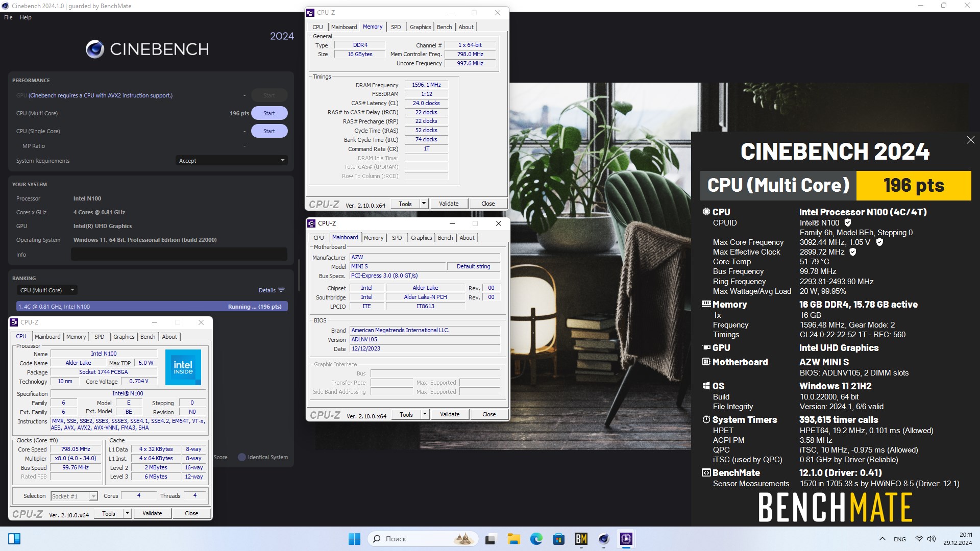This screenshot has width=980, height=551.
Task: Open File Explorer from the taskbar
Action: coord(513,539)
